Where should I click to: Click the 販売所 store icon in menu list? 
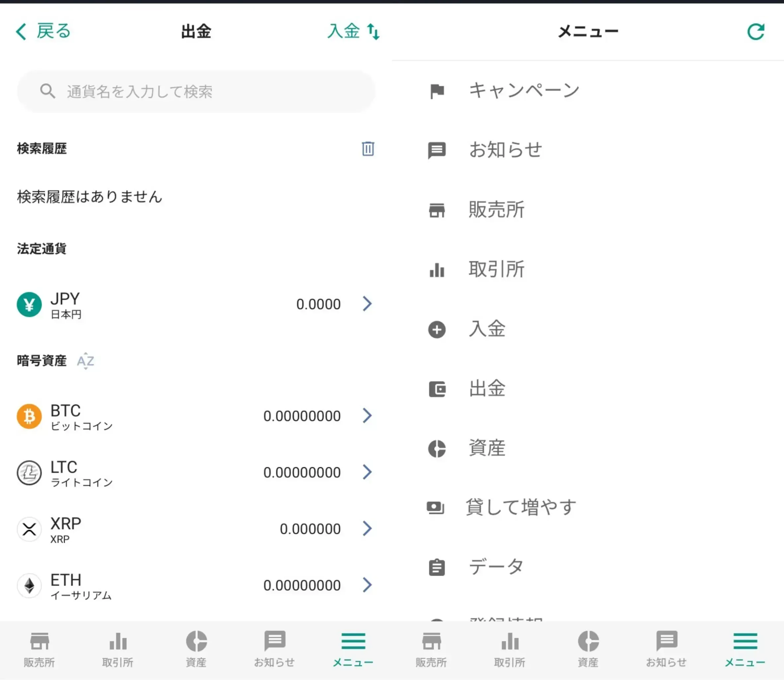point(437,210)
